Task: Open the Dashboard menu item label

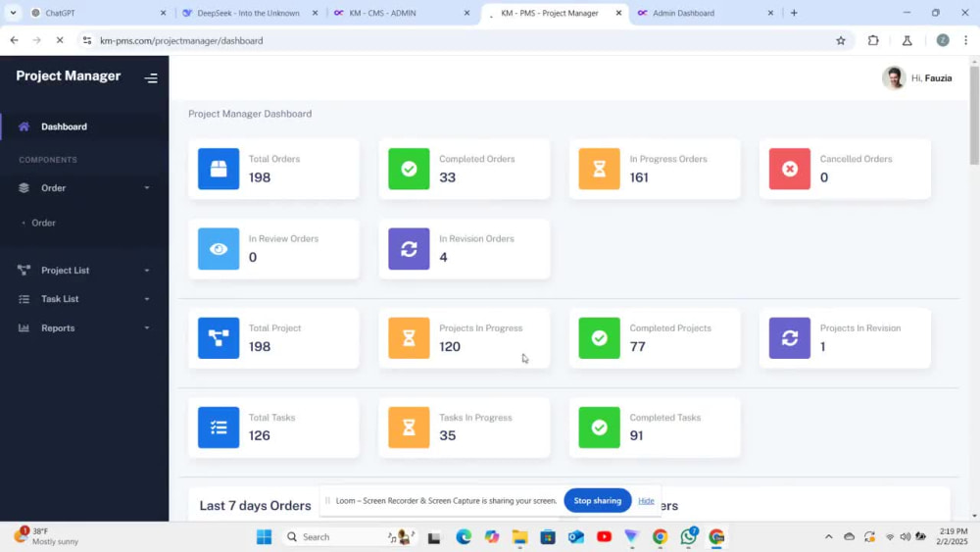Action: (64, 126)
